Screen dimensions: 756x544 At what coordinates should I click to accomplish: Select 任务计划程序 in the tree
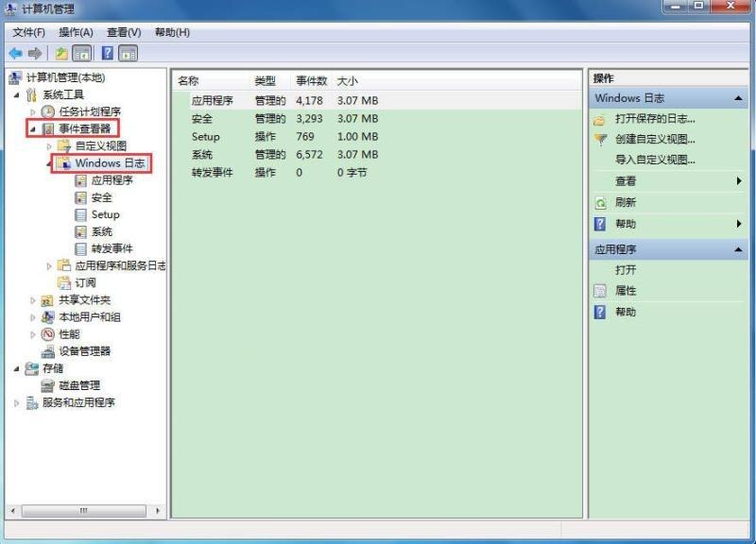89,111
